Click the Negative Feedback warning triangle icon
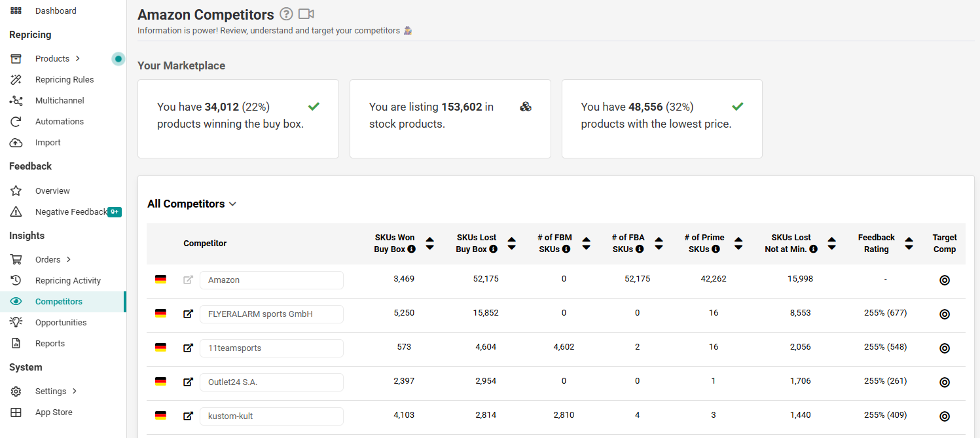 click(x=16, y=211)
